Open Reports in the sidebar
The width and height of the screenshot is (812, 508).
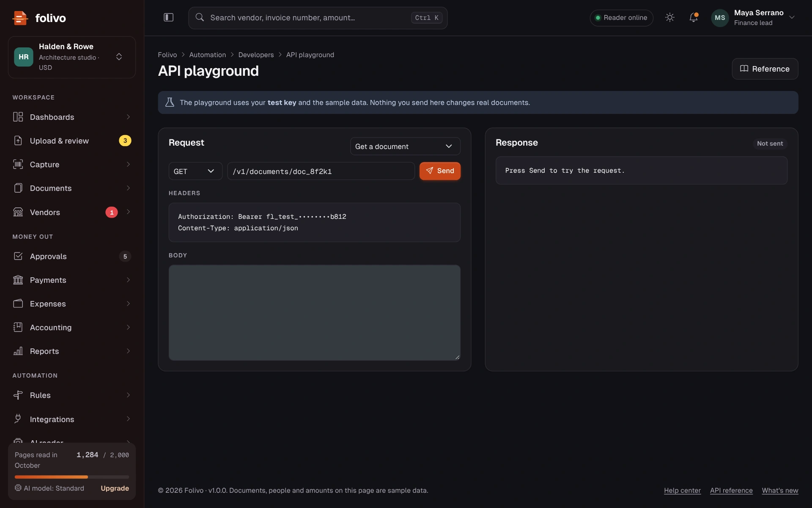click(x=72, y=351)
